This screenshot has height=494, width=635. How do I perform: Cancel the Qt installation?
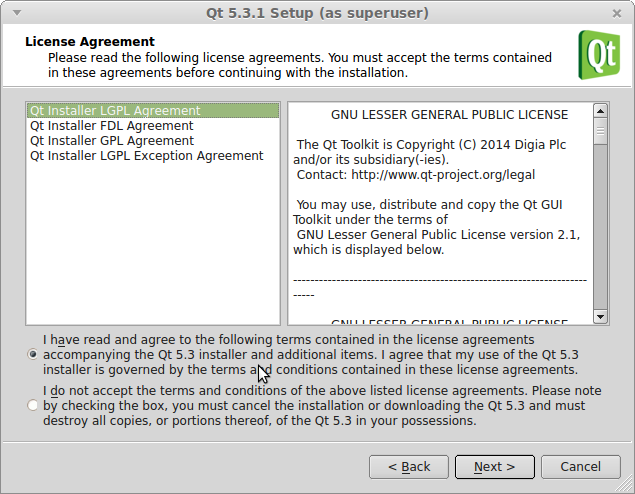coord(581,467)
